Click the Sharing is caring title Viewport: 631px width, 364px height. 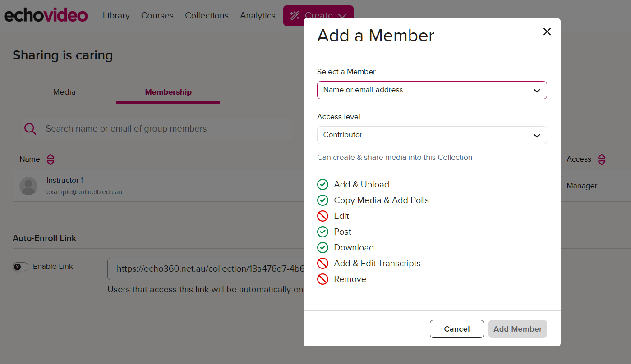tap(63, 55)
